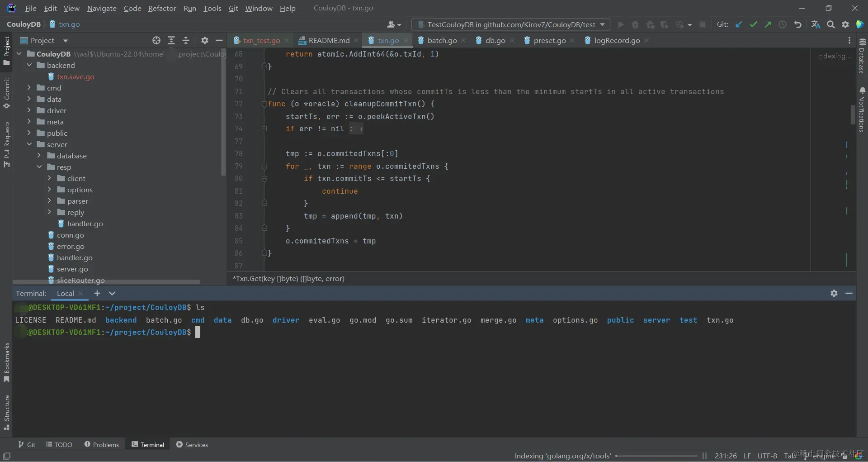Open the Services tool window button
The height and width of the screenshot is (462, 868).
(192, 445)
